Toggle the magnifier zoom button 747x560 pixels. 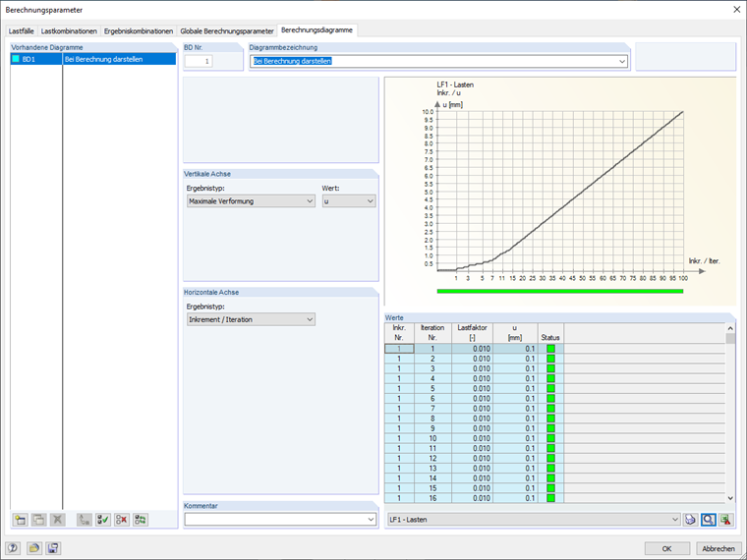point(709,520)
